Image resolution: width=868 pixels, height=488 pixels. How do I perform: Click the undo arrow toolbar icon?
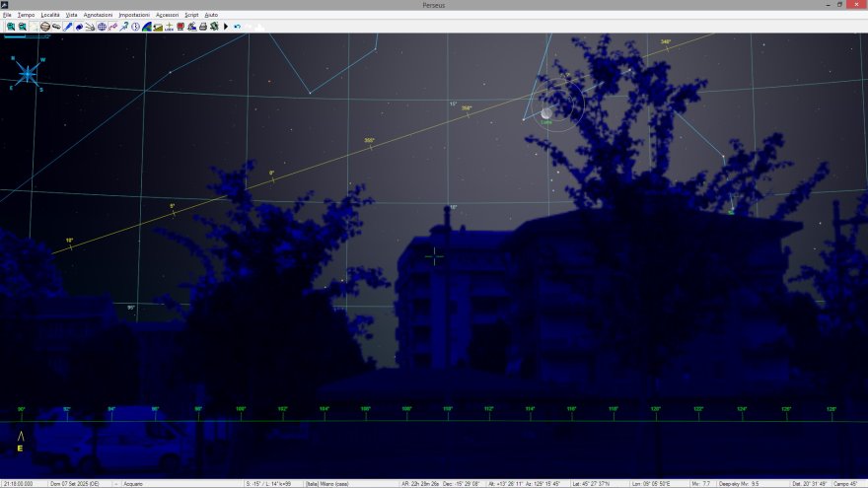(238, 27)
